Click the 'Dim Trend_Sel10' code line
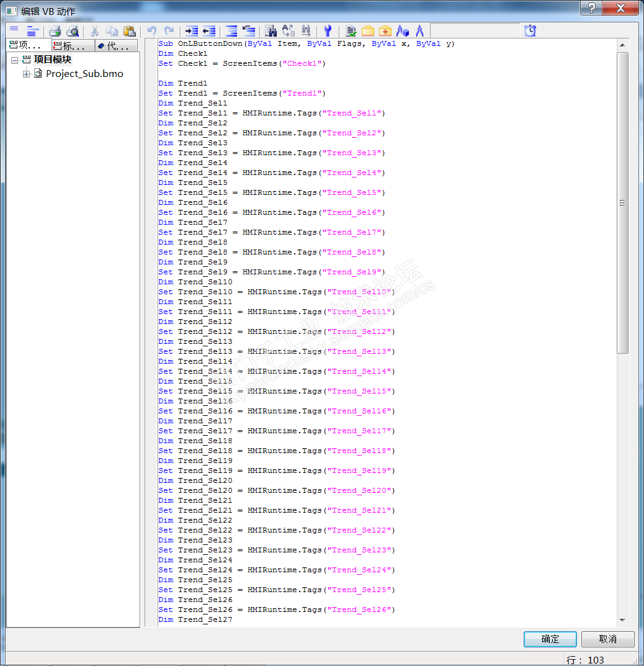Image resolution: width=644 pixels, height=666 pixels. click(x=195, y=282)
